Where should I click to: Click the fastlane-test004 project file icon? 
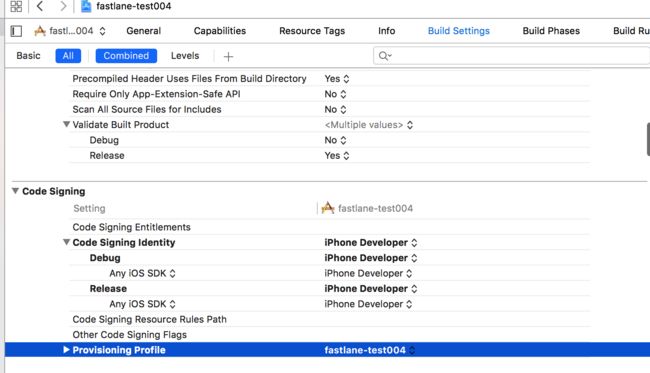[x=86, y=6]
